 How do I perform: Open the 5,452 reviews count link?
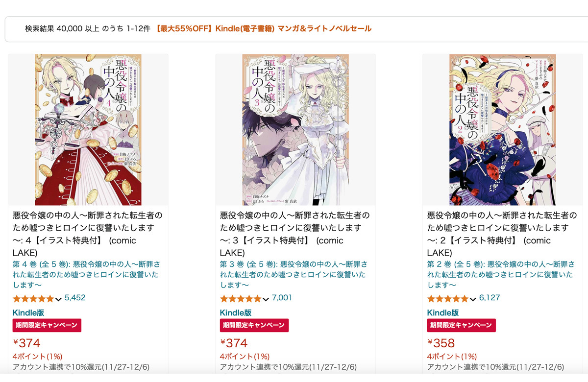point(75,298)
